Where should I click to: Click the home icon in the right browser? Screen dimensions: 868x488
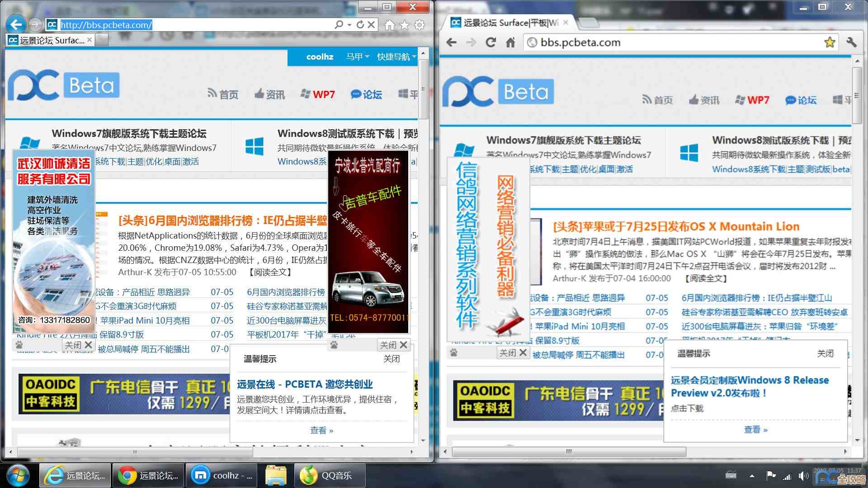510,42
